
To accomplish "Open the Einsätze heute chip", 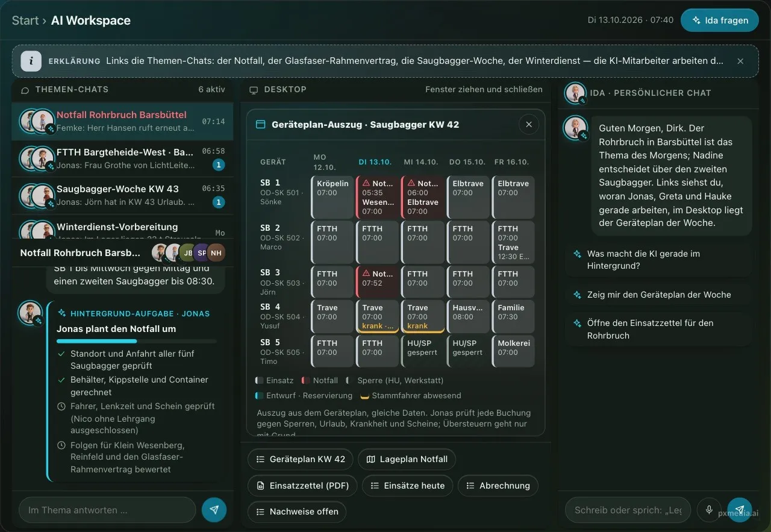I will (407, 486).
